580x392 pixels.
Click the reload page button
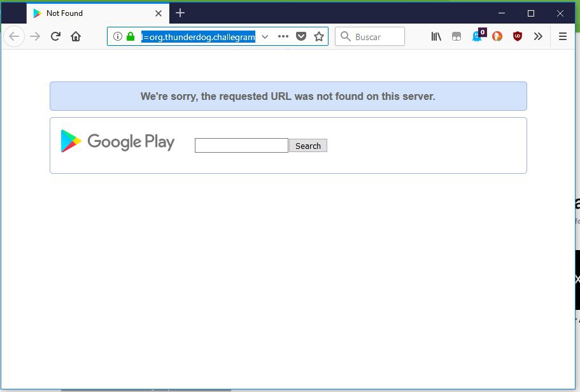click(55, 37)
